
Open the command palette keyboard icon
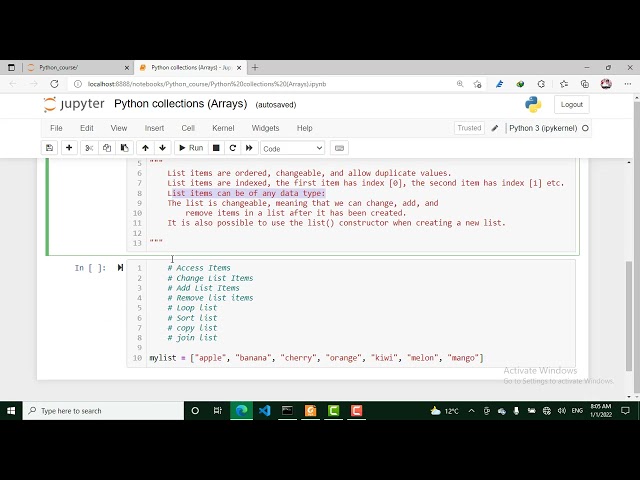click(x=339, y=148)
